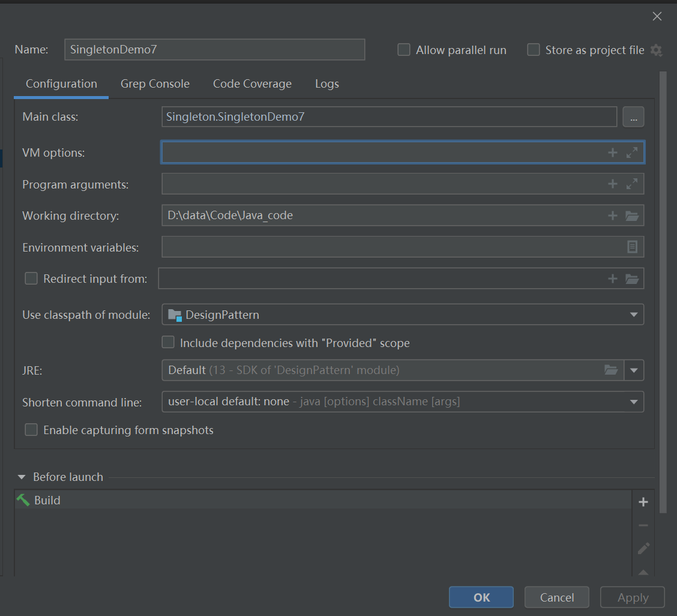
Task: Collapse the Before launch section
Action: [x=22, y=477]
